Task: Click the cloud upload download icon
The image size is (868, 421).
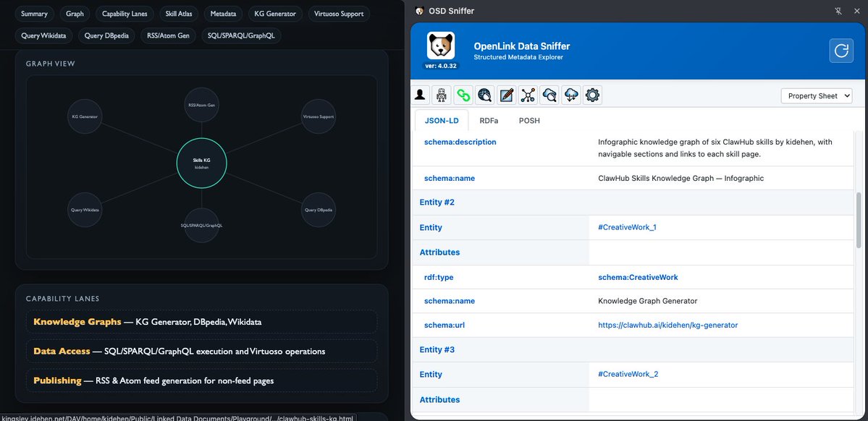Action: click(x=570, y=95)
